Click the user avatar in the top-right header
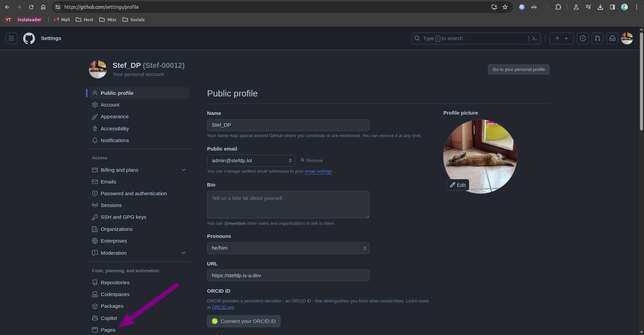The image size is (644, 335). (x=627, y=38)
